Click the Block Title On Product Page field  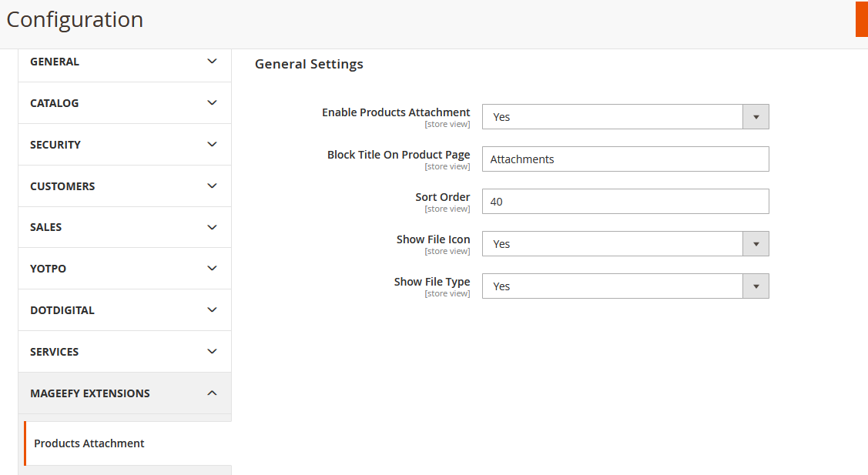(x=625, y=159)
